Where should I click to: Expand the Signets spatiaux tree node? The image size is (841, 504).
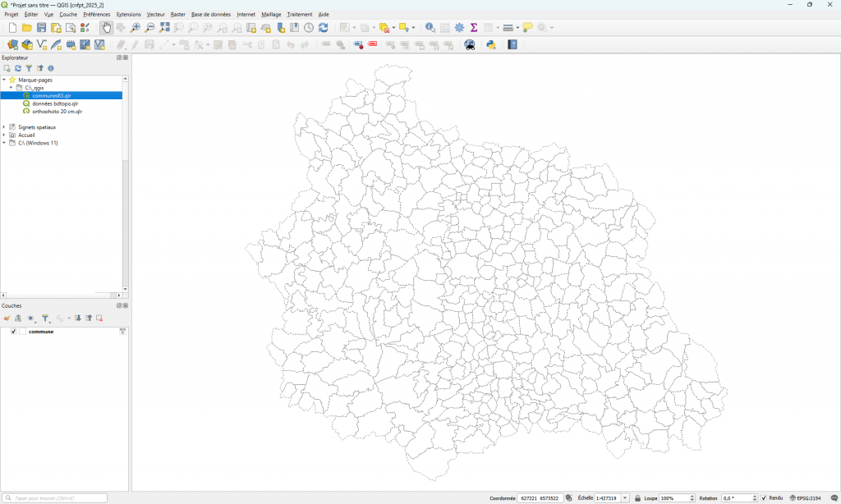(x=4, y=127)
